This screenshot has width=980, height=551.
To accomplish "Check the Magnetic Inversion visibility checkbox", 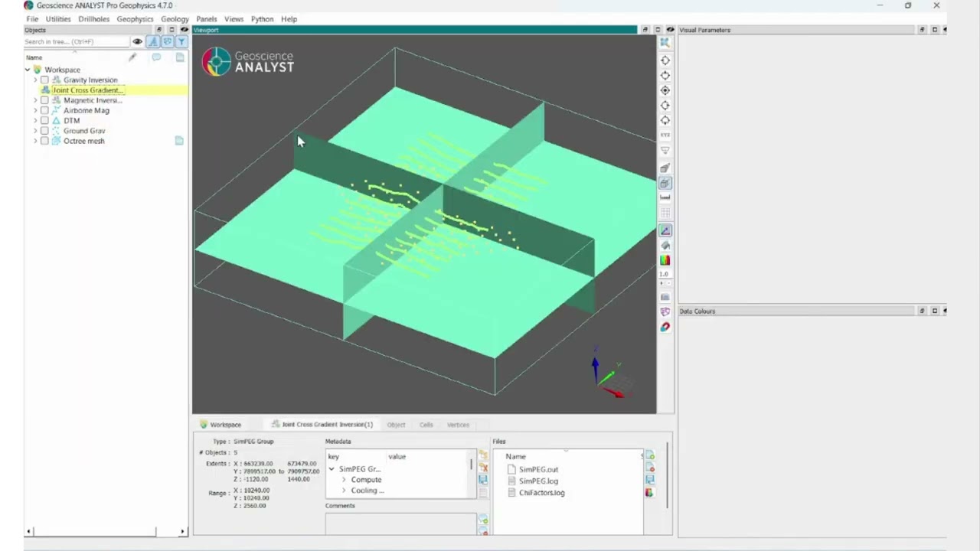I will [44, 100].
